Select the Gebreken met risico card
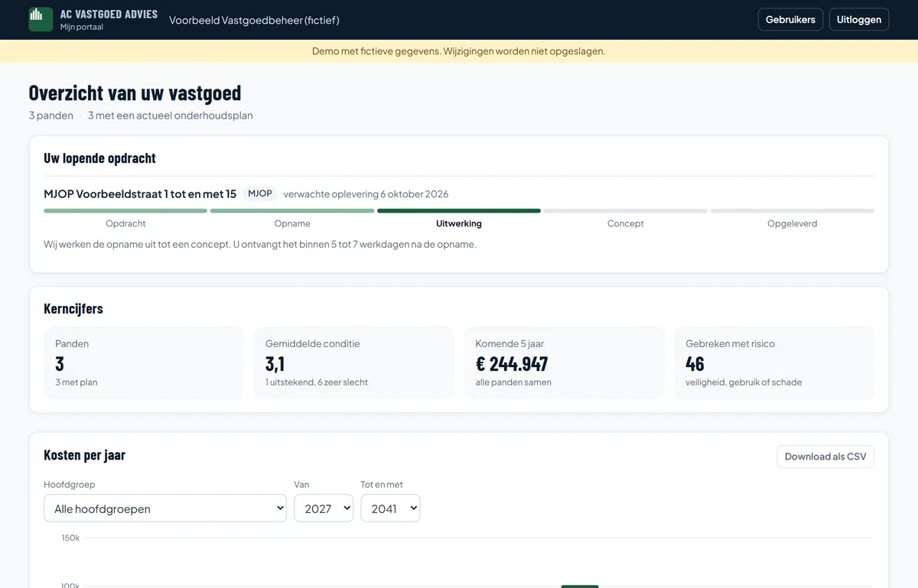Viewport: 918px width, 588px height. [774, 362]
